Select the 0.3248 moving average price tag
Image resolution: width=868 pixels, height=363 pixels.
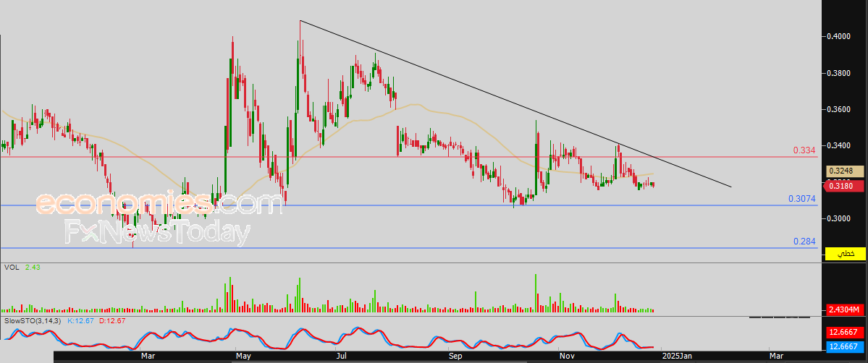click(x=845, y=171)
